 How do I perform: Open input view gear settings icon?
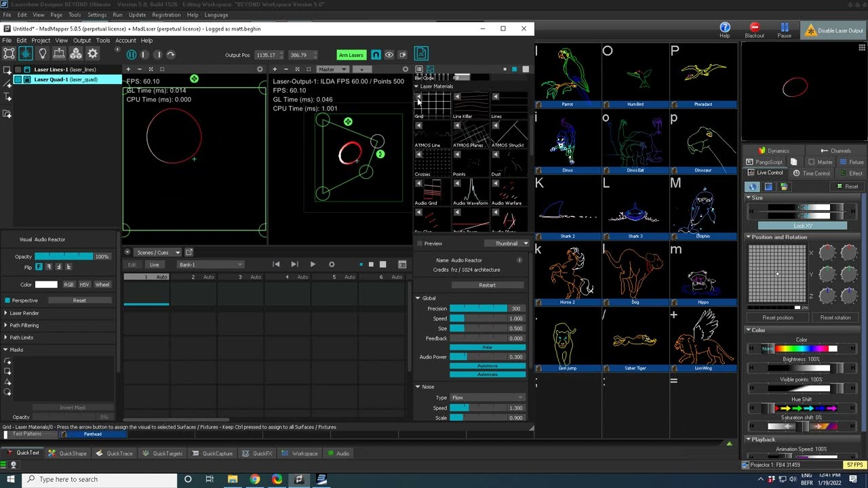coord(260,69)
